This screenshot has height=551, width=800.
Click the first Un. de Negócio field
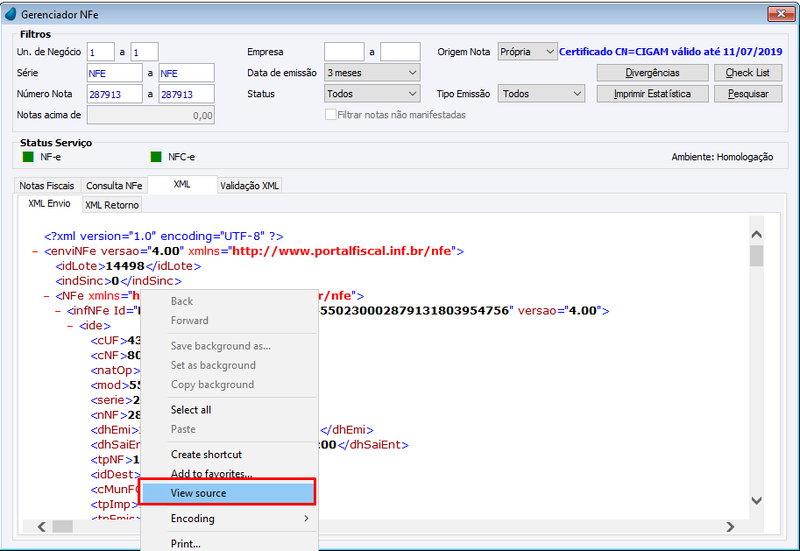101,52
